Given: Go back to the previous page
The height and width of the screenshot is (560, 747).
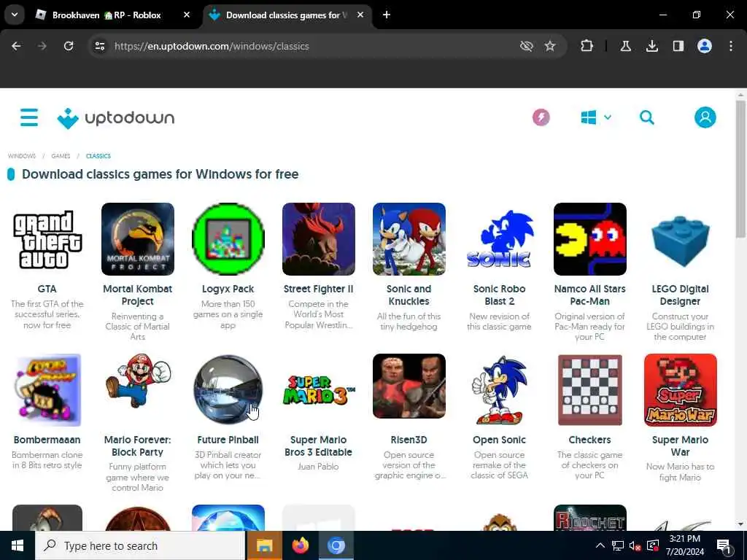Looking at the screenshot, I should [16, 46].
